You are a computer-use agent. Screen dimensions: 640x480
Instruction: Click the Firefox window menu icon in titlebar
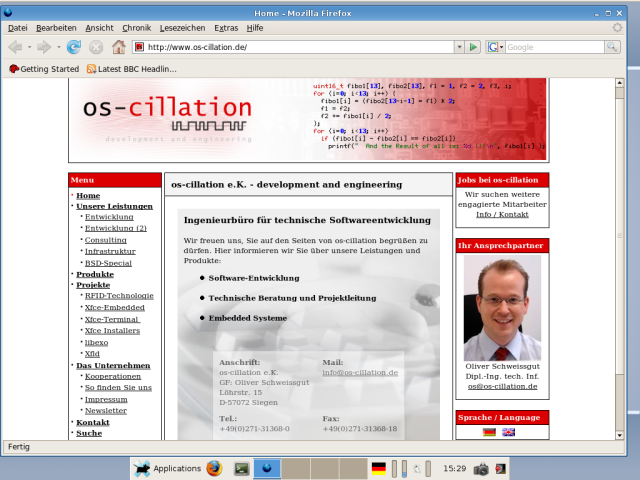[8, 13]
